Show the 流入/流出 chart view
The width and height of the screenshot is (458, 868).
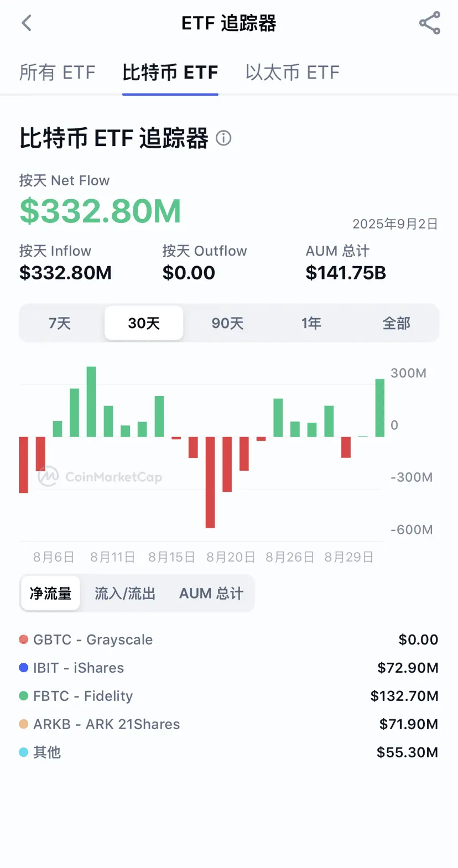point(125,594)
